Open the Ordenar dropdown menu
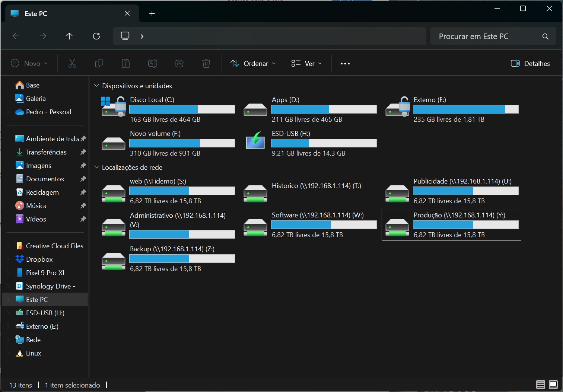This screenshot has width=563, height=392. tap(253, 64)
